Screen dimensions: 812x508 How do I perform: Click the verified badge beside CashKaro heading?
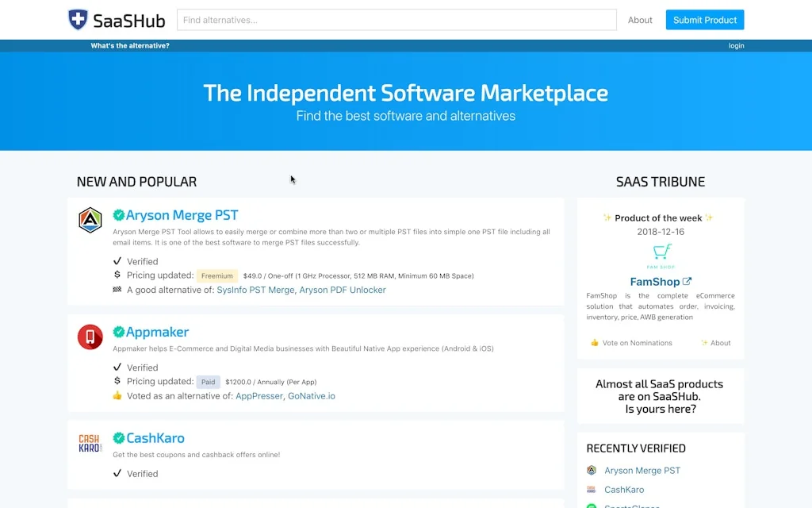[x=119, y=437]
